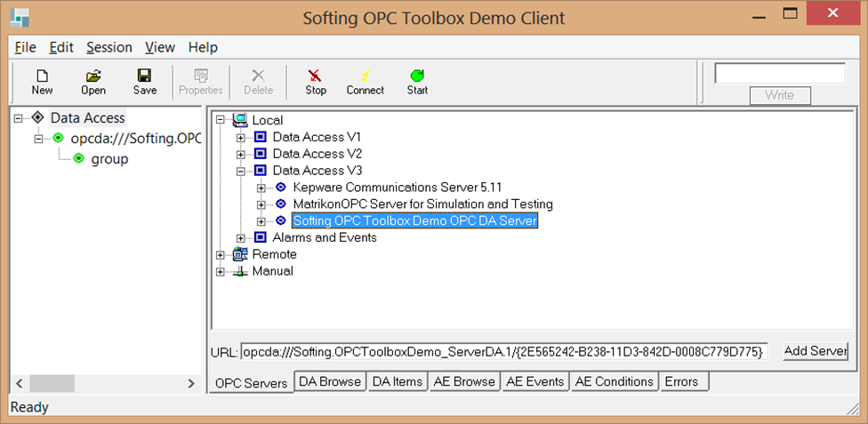This screenshot has width=868, height=424.
Task: Click the Remote network computers icon
Action: [240, 254]
